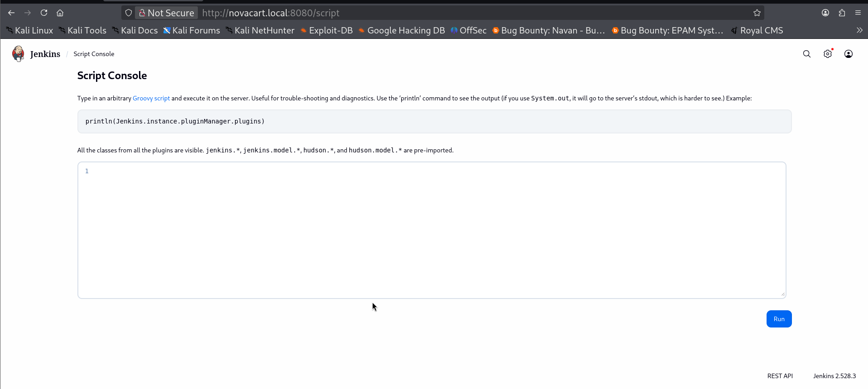Go to the browser Home page

pyautogui.click(x=60, y=13)
